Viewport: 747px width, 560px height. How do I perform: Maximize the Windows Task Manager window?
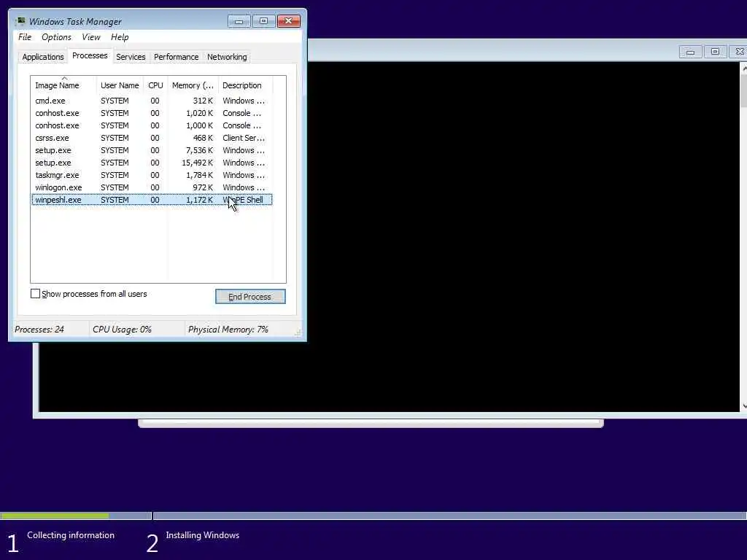[x=263, y=21]
